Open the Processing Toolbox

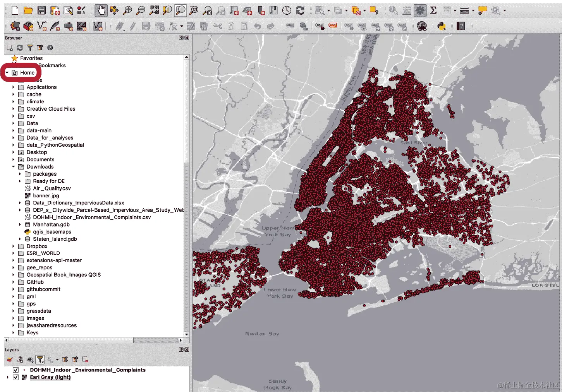(420, 10)
